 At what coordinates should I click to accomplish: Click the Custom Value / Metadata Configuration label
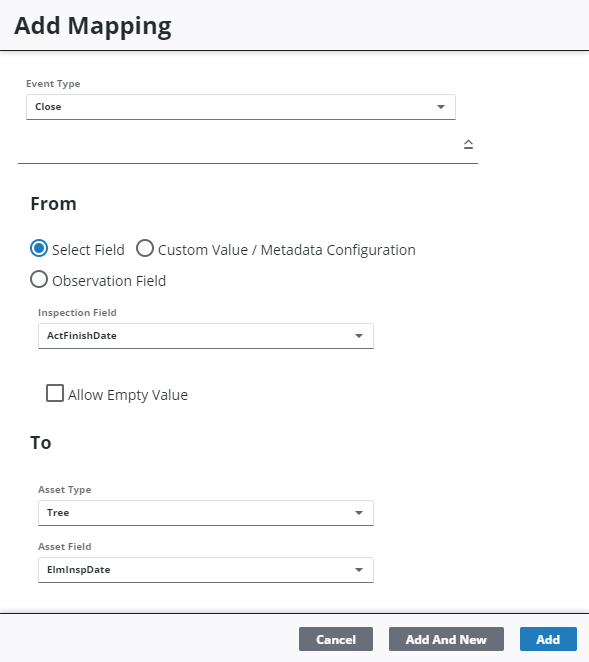[x=287, y=250]
